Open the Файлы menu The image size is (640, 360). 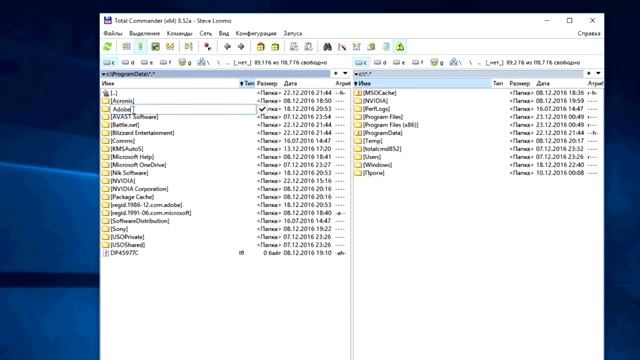(x=113, y=33)
